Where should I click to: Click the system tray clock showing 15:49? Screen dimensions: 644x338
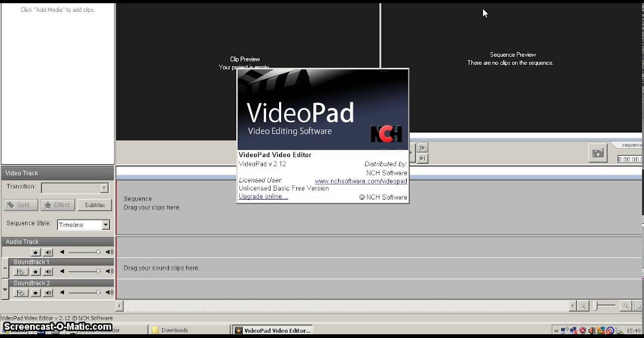pyautogui.click(x=633, y=330)
